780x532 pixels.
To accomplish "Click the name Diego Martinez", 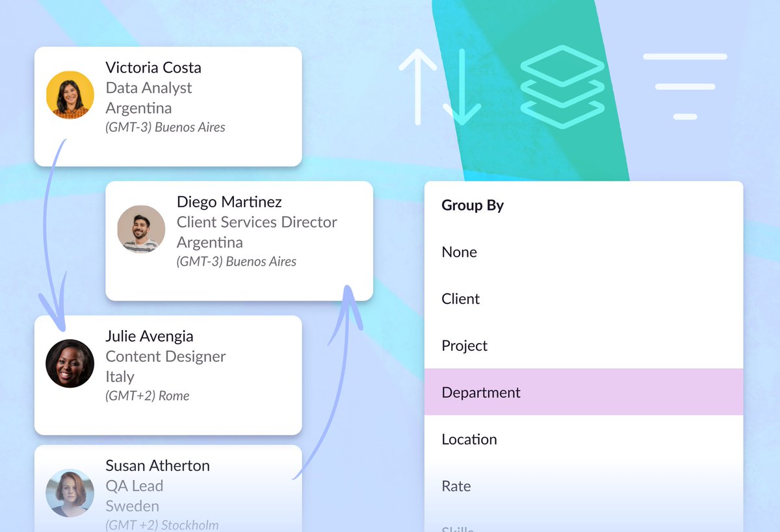I will [229, 202].
